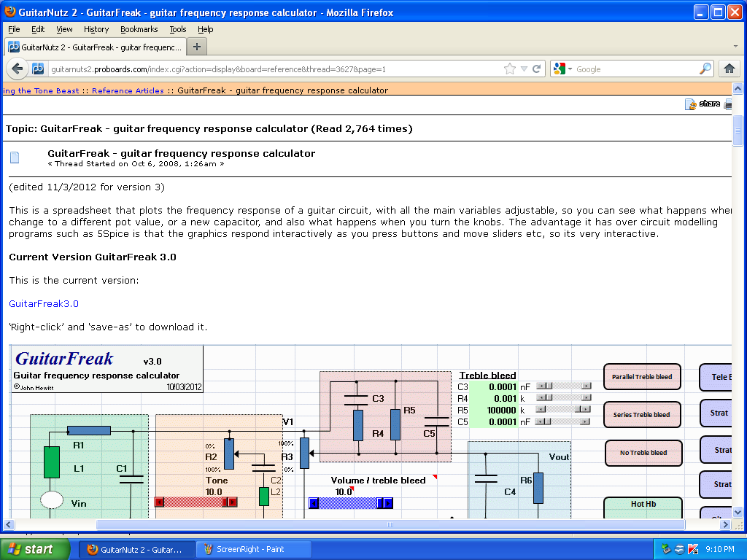Click the "(edited 11/3/2012 for version 3)" text
The height and width of the screenshot is (560, 747).
coord(87,187)
